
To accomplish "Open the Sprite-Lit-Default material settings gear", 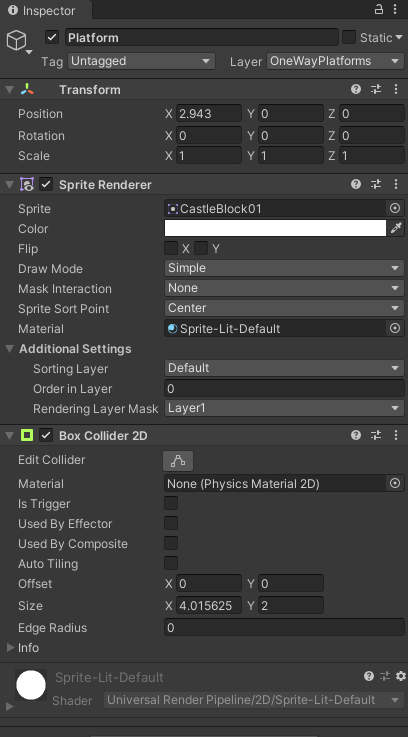I will tap(400, 676).
